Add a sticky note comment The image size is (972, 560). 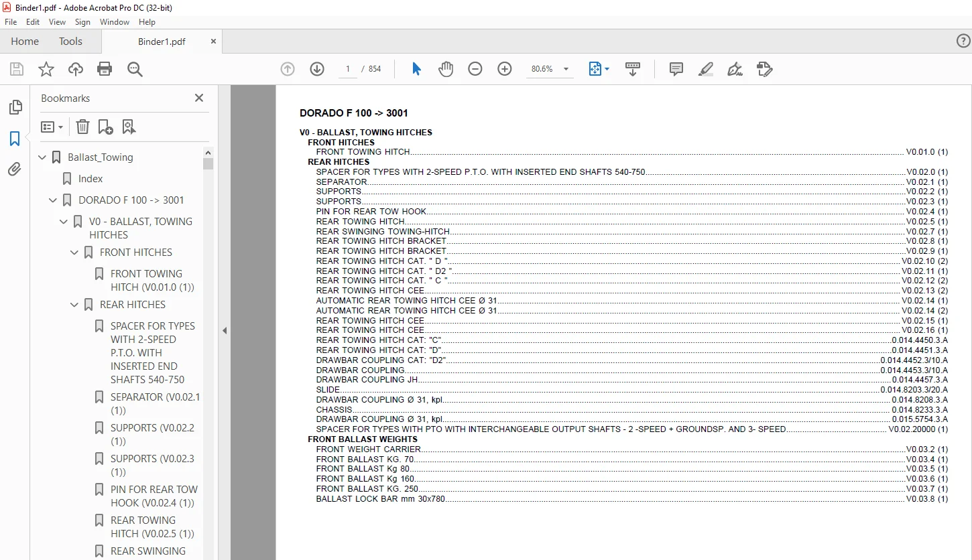[676, 69]
